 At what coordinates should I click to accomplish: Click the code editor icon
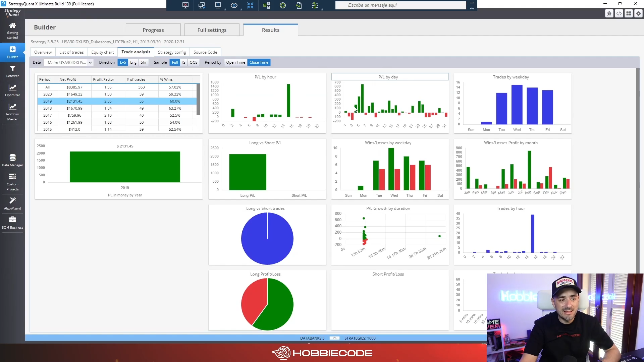[x=619, y=13]
